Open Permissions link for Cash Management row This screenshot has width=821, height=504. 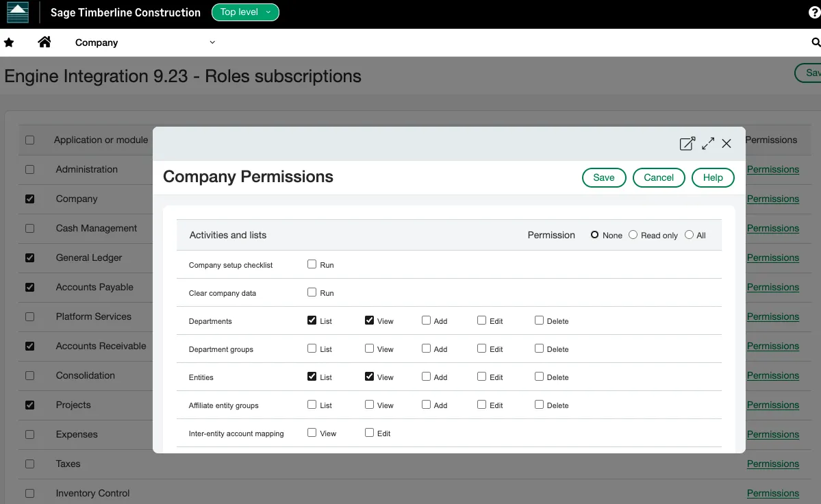pos(773,228)
